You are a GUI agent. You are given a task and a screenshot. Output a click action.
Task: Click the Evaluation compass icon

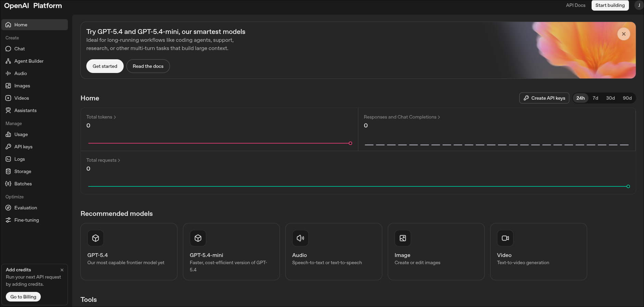(x=8, y=208)
